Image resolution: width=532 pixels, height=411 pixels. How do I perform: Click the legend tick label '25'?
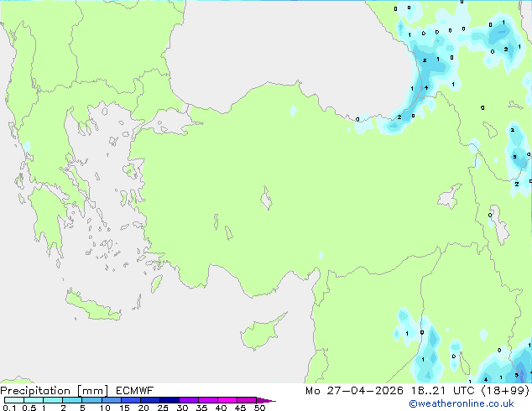[x=163, y=408]
